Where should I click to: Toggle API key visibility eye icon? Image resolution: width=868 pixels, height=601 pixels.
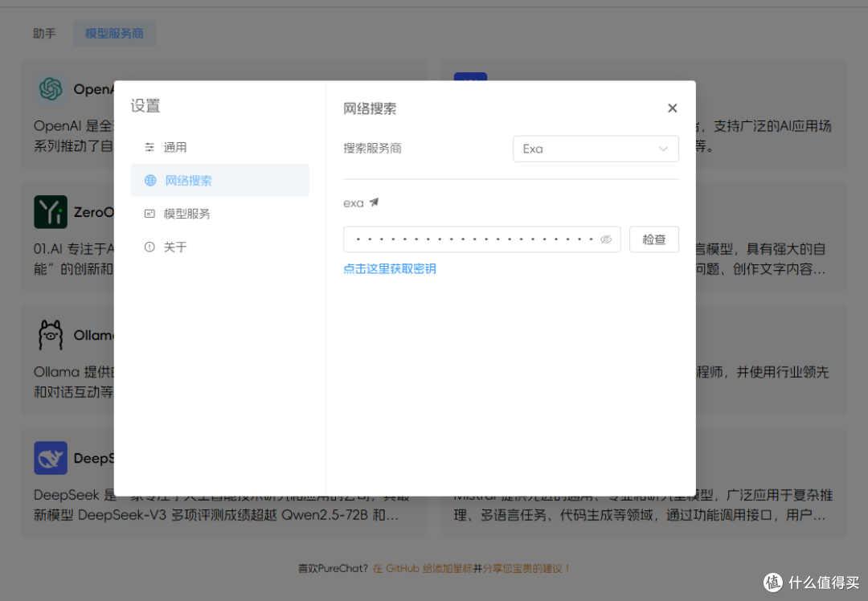(x=606, y=239)
